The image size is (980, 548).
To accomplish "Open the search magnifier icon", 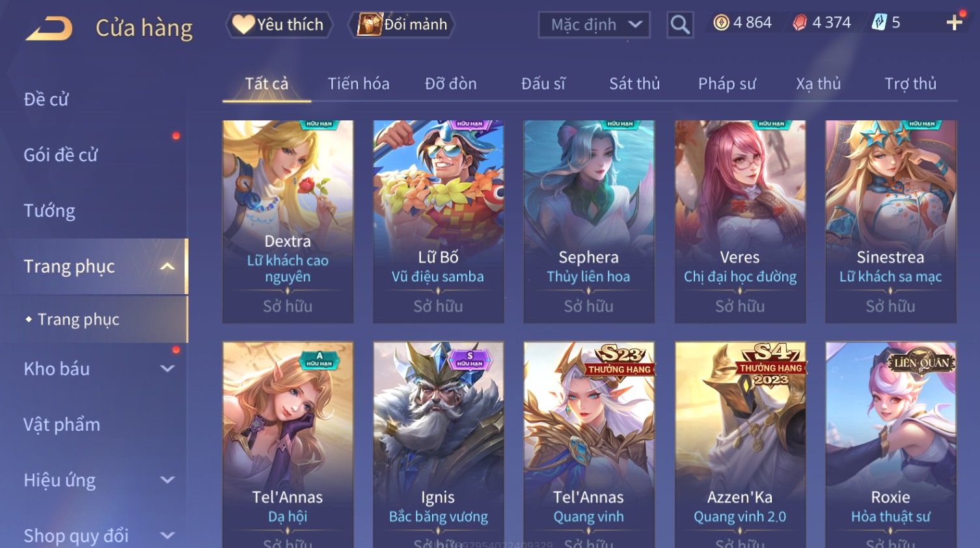I will (x=680, y=25).
